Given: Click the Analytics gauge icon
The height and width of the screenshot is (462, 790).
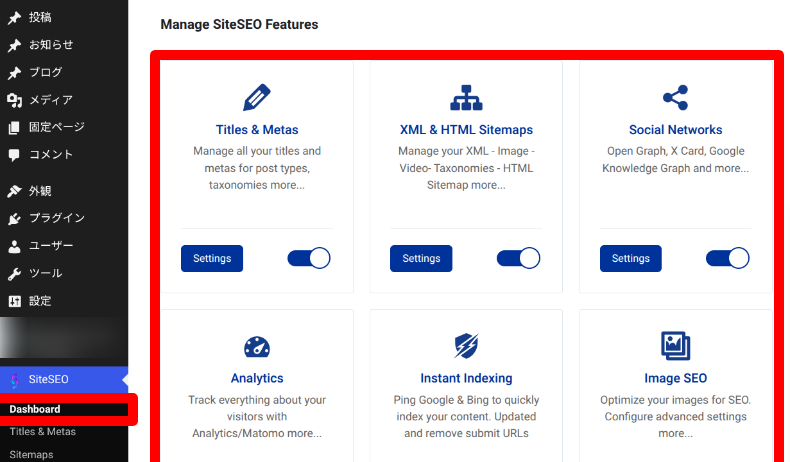Looking at the screenshot, I should pos(257,347).
